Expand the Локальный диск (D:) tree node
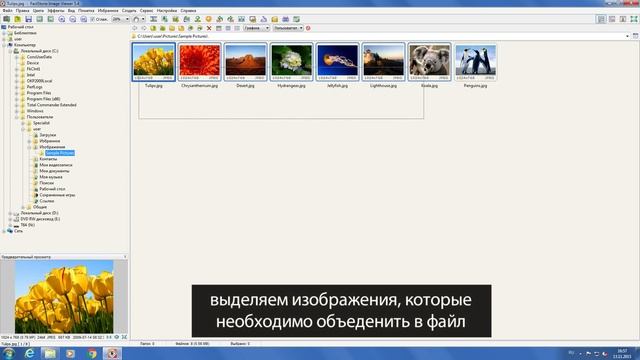 click(10, 213)
